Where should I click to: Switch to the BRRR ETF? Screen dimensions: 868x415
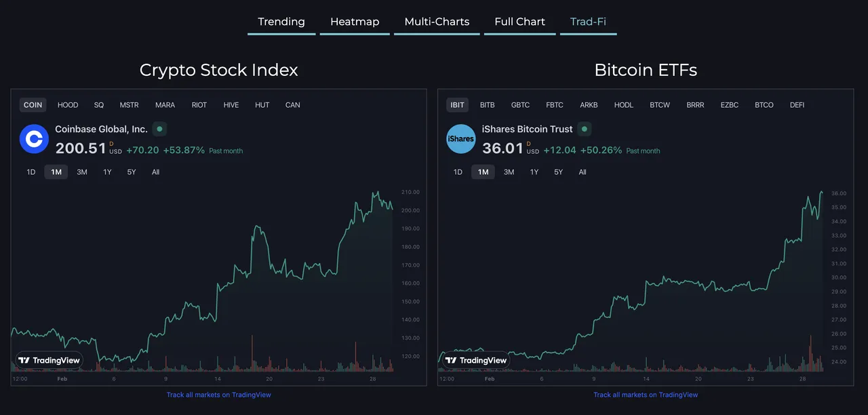695,105
